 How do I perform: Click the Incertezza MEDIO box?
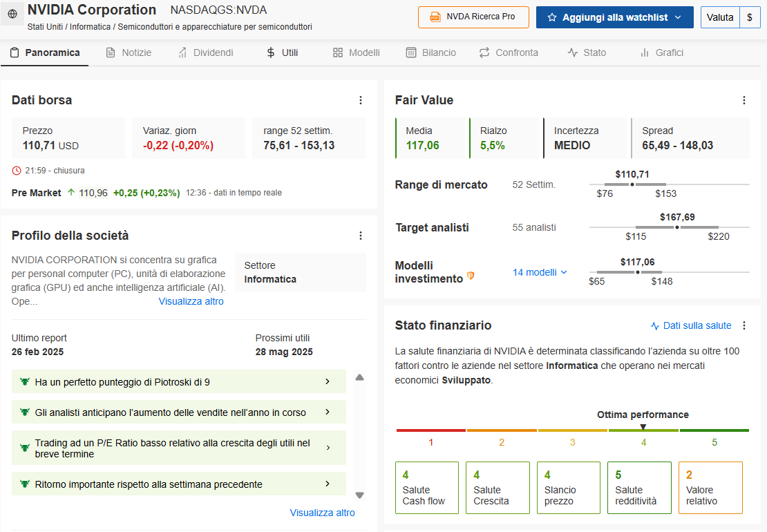585,138
